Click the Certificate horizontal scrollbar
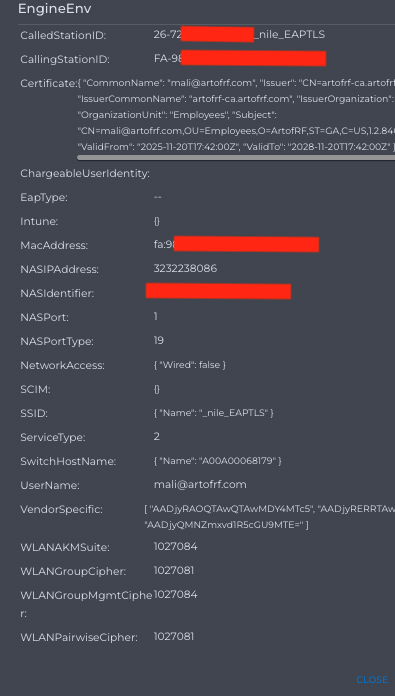The height and width of the screenshot is (696, 395). click(236, 157)
